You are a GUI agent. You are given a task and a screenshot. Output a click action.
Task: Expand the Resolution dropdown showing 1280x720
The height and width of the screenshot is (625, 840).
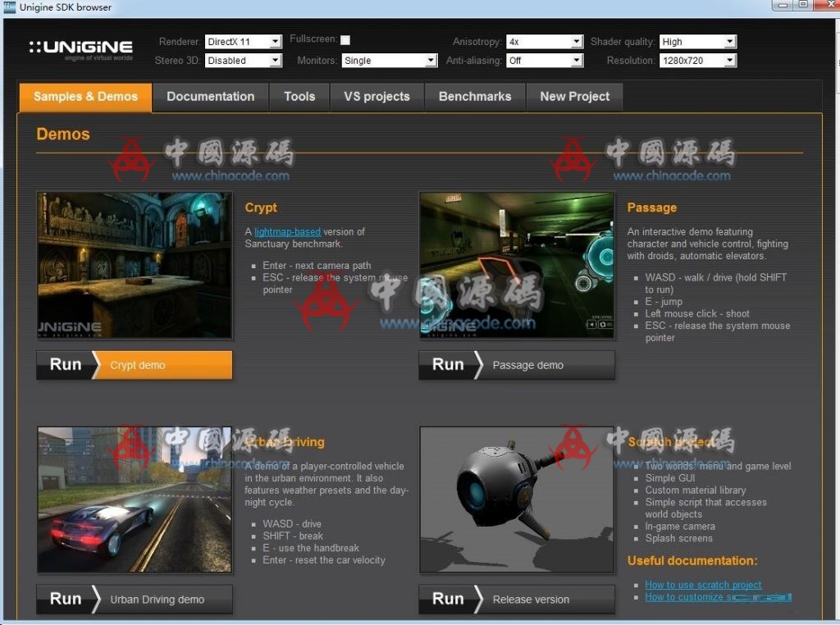[x=698, y=61]
